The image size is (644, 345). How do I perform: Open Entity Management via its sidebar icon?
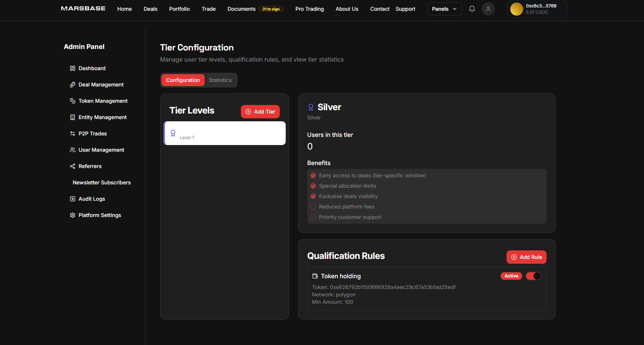pyautogui.click(x=72, y=117)
